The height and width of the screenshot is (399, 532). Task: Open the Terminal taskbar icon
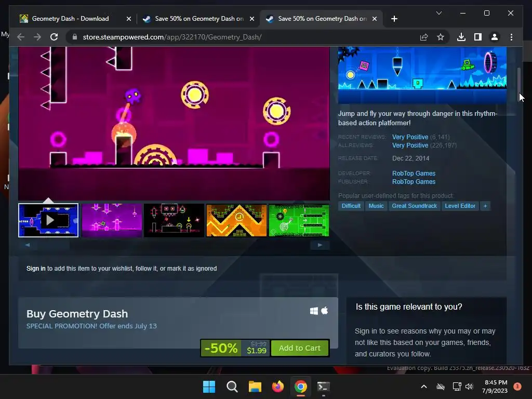(323, 387)
